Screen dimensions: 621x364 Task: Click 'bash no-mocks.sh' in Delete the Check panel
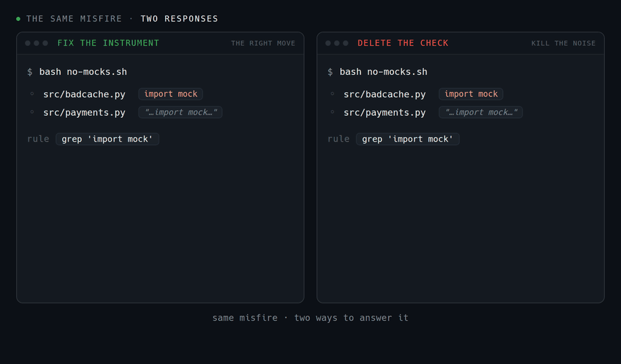pyautogui.click(x=383, y=71)
